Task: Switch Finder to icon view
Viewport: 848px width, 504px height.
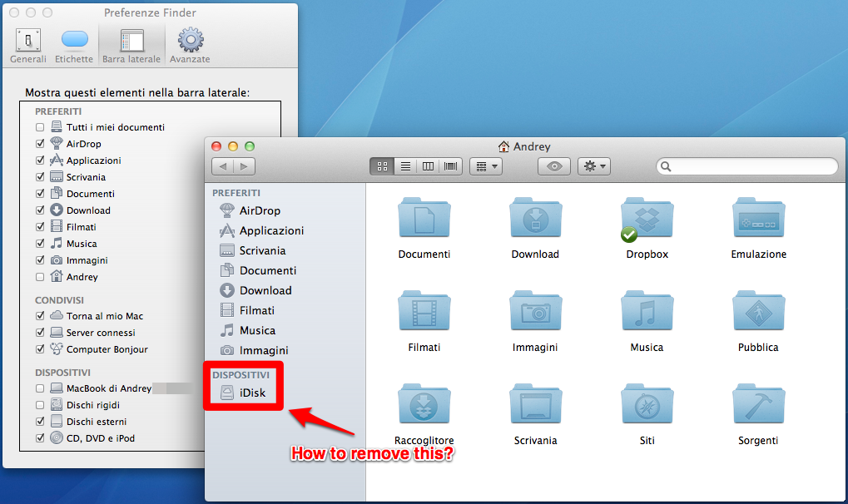Action: pos(382,166)
